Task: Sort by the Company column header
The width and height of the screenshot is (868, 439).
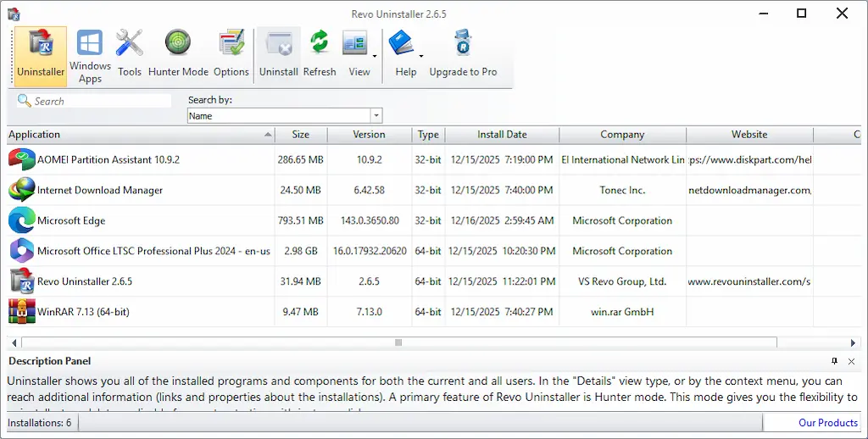Action: click(x=622, y=135)
